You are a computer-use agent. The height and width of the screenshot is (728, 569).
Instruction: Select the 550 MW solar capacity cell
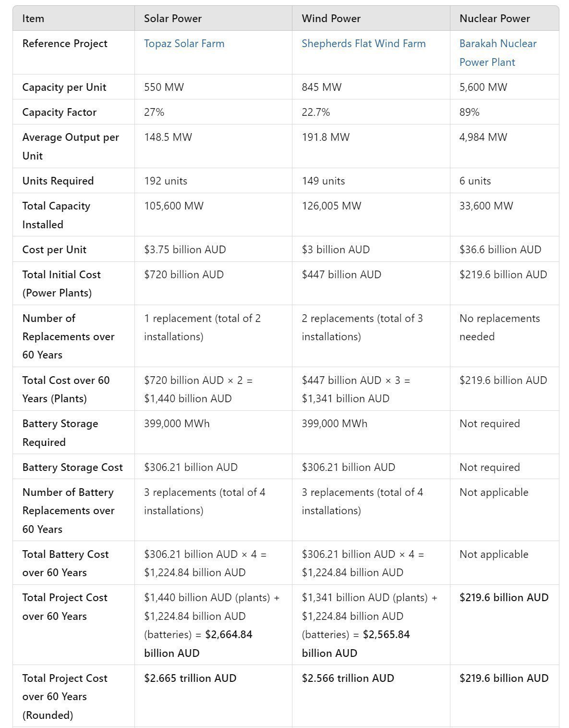pos(164,87)
